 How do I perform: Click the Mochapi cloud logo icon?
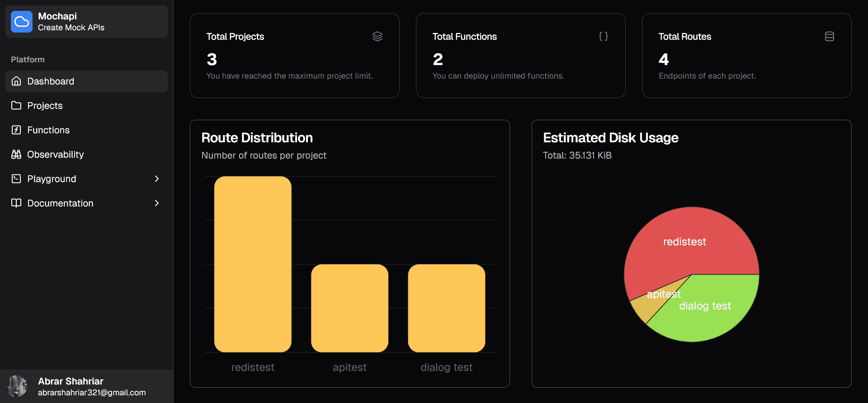(x=22, y=22)
